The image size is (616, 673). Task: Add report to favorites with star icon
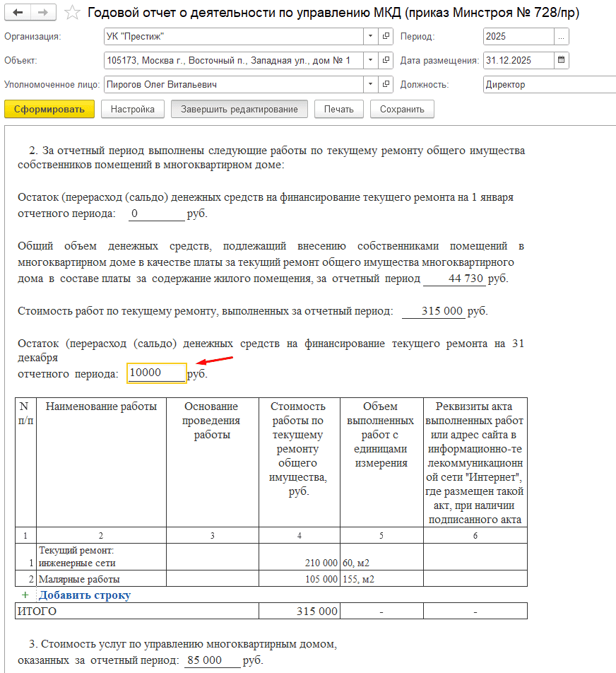tap(71, 13)
